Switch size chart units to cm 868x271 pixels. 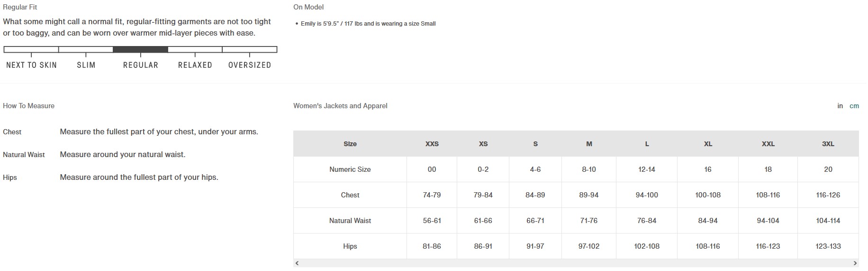(x=854, y=106)
